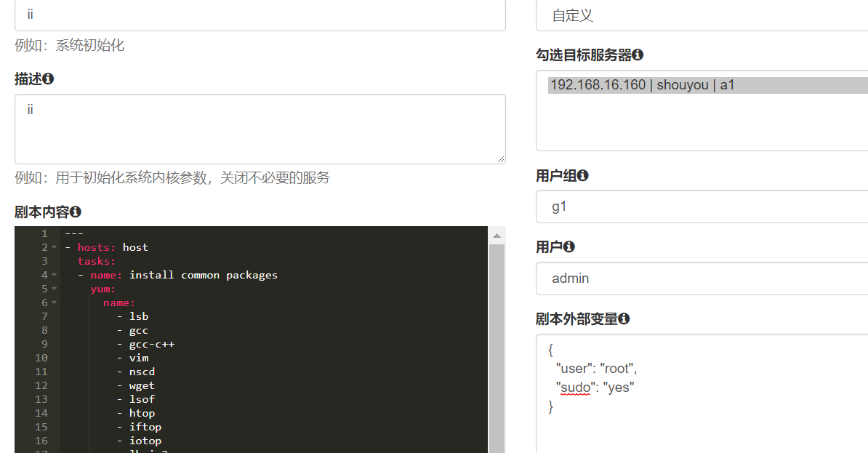Toggle code folding on the hosts line
Viewport: 868px width, 453px height.
55,246
